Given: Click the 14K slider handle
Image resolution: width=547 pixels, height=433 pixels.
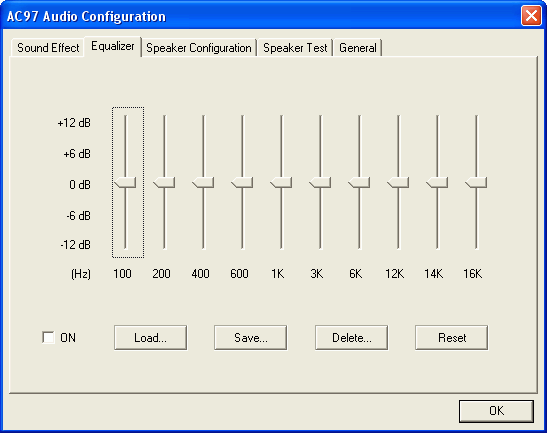Looking at the screenshot, I should [437, 183].
